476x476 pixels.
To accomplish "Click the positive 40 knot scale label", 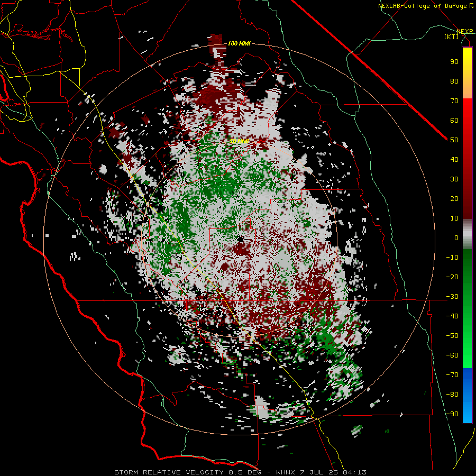I will [454, 159].
